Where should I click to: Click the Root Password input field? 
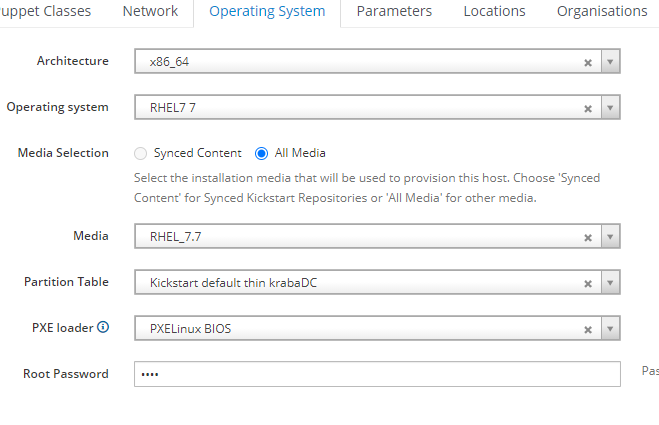pyautogui.click(x=377, y=374)
